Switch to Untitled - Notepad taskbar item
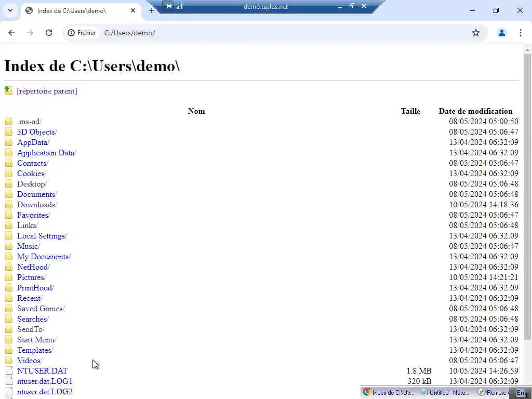Image resolution: width=532 pixels, height=399 pixels. tap(445, 393)
